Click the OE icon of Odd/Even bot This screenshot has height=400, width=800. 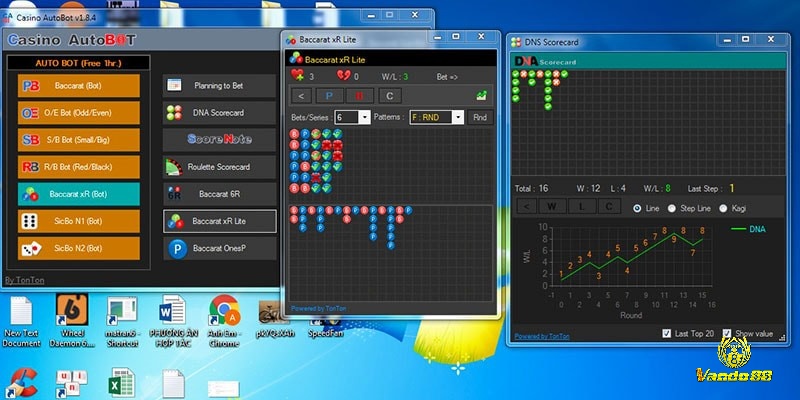(x=30, y=113)
